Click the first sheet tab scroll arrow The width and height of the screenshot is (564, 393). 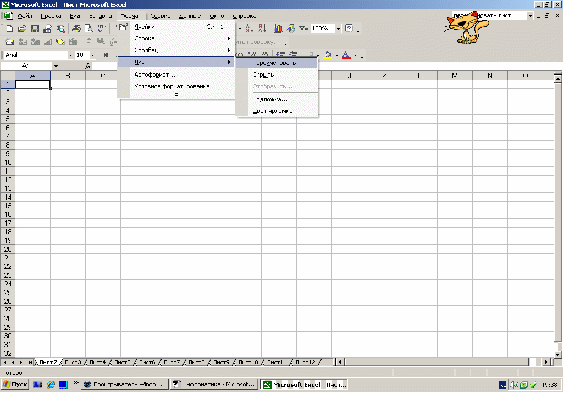point(5,362)
